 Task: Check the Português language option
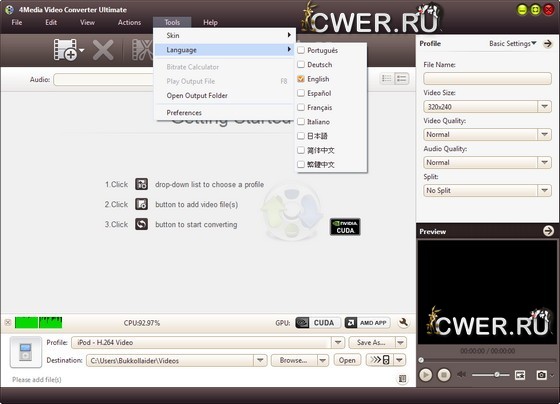coord(301,50)
